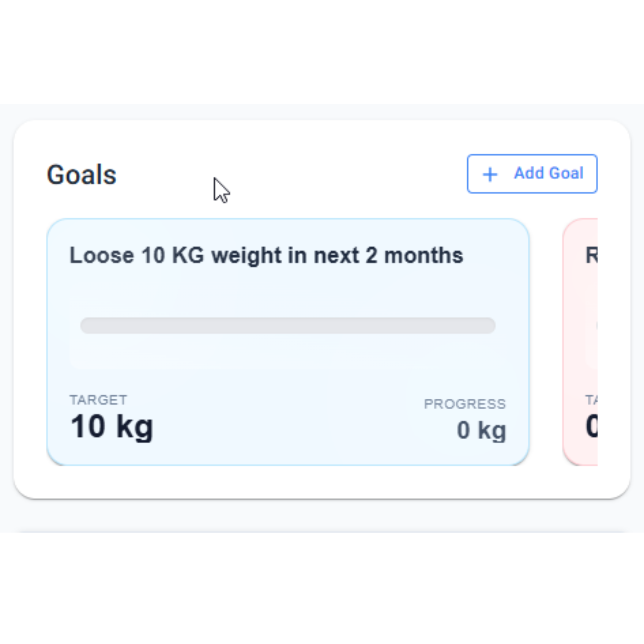
Task: Select the "10 kg" target value
Action: [112, 427]
